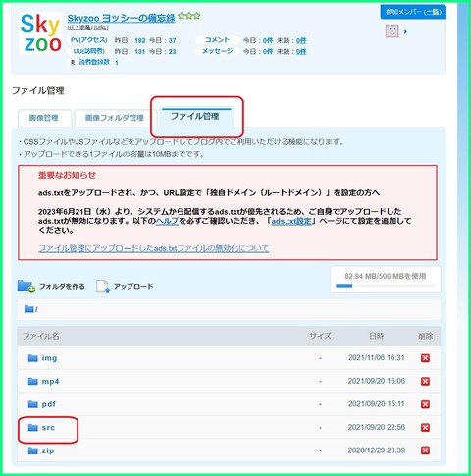471x476 pixels.
Task: Delete the img folder with the red X
Action: coord(425,358)
